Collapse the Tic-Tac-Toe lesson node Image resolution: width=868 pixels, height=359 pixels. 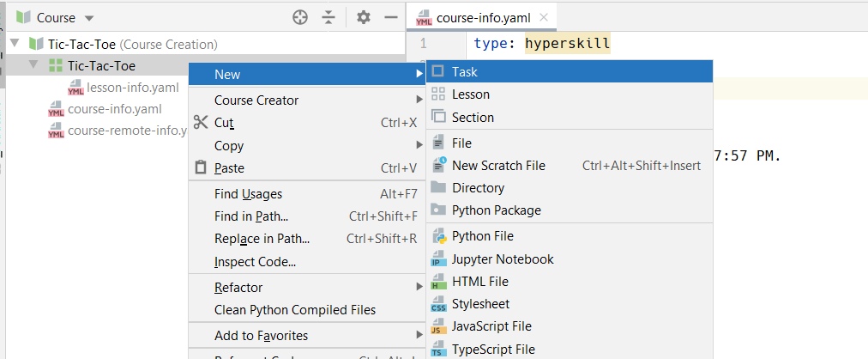[33, 65]
